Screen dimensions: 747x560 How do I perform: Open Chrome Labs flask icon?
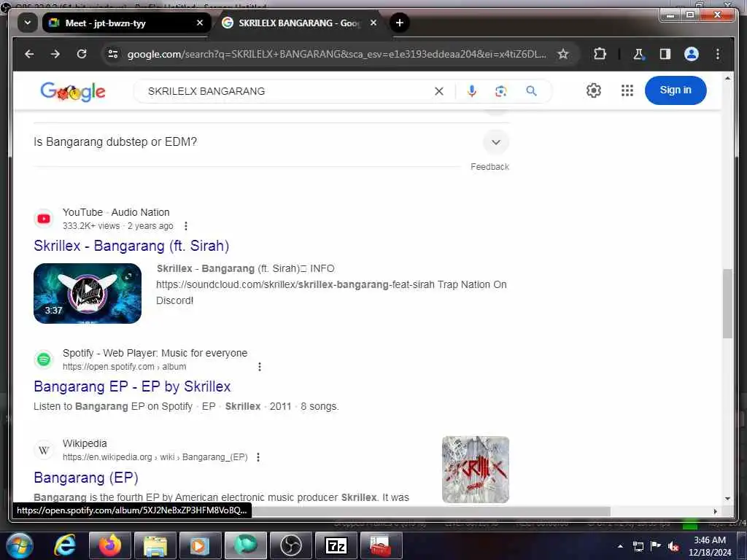click(x=639, y=54)
